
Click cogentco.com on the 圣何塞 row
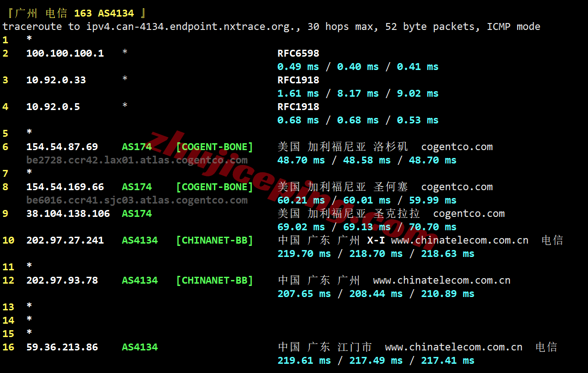(457, 187)
